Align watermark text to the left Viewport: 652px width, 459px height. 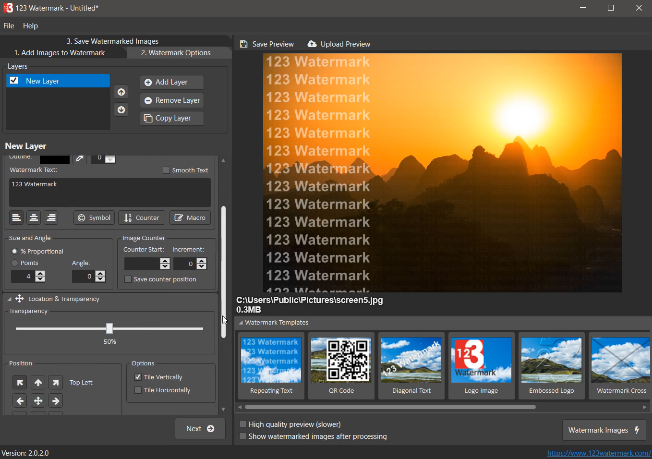(x=17, y=217)
